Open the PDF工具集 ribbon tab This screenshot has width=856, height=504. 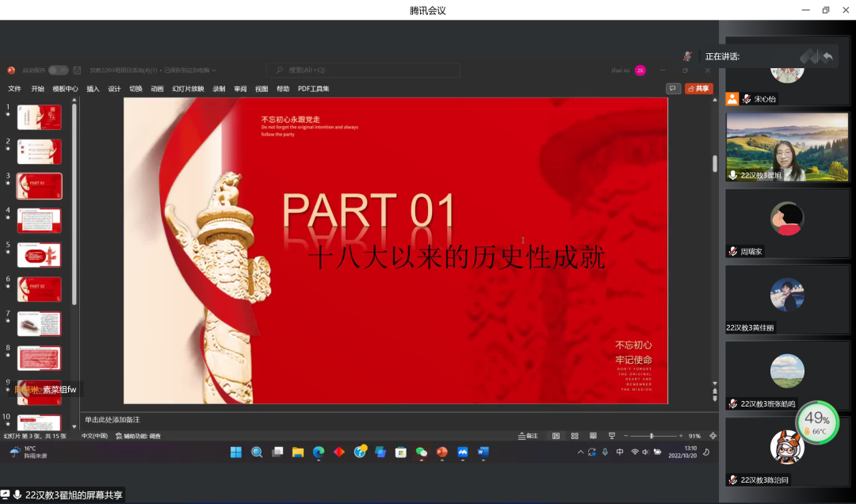pos(313,90)
